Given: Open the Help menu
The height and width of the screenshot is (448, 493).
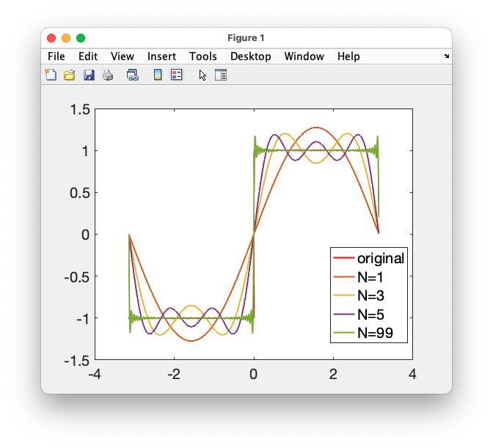Looking at the screenshot, I should click(x=348, y=56).
